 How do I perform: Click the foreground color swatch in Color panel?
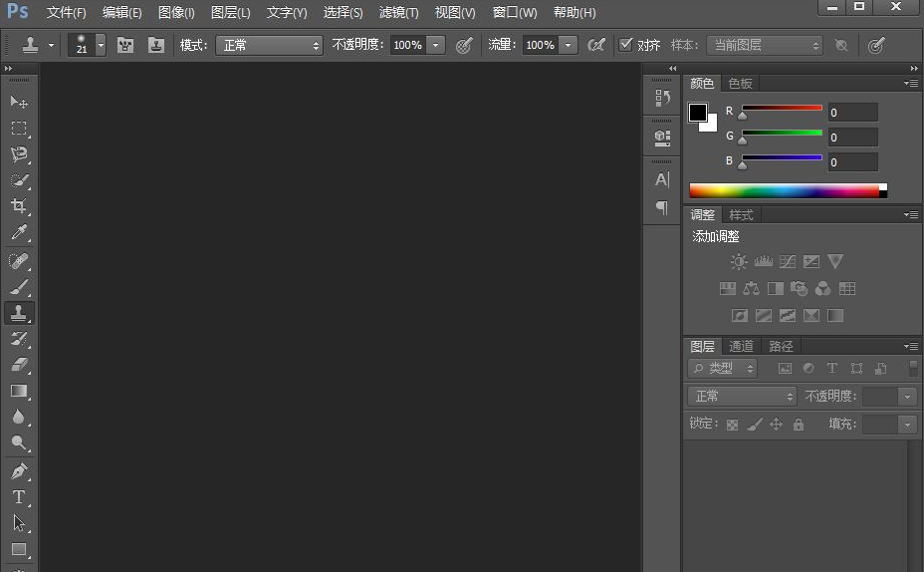[698, 113]
